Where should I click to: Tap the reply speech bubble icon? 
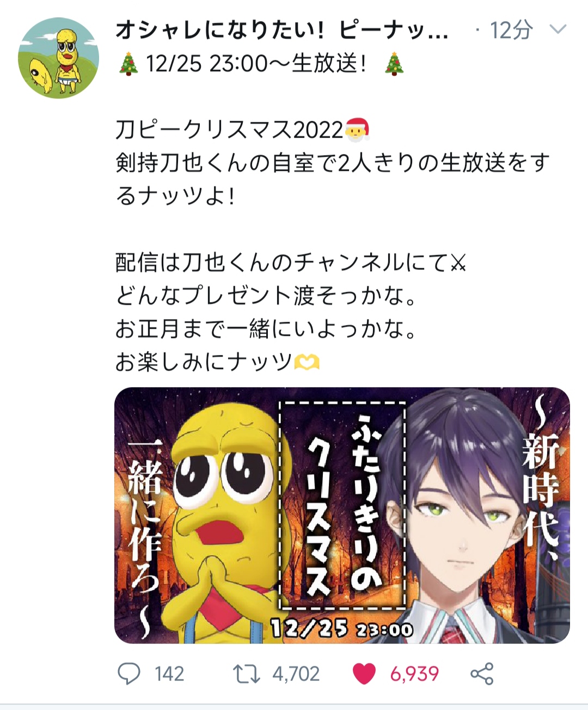[x=129, y=674]
